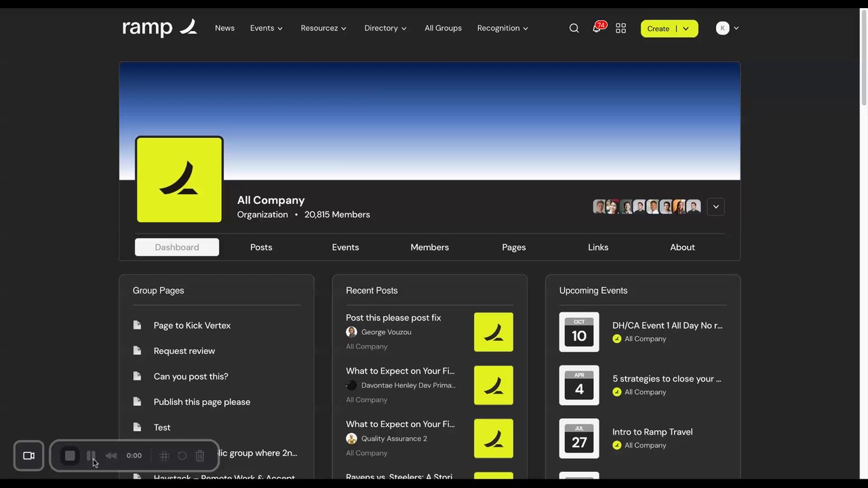Viewport: 868px width, 488px height.
Task: Open page 'Request review'
Action: (184, 351)
